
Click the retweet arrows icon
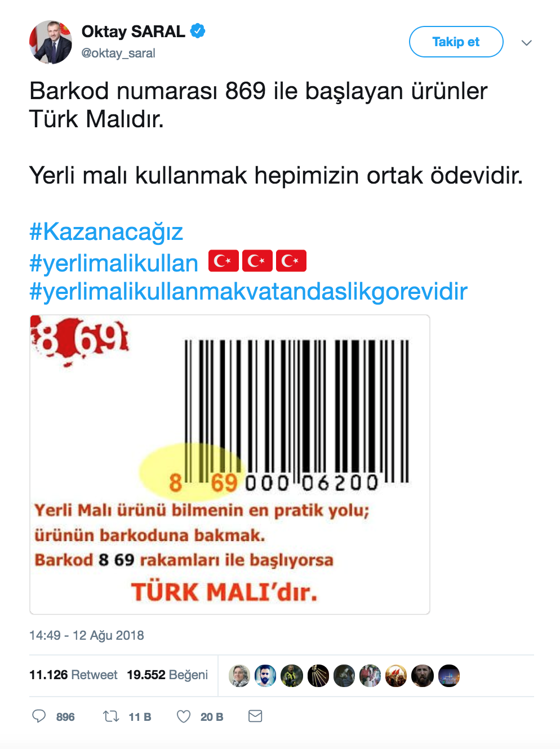(x=111, y=716)
